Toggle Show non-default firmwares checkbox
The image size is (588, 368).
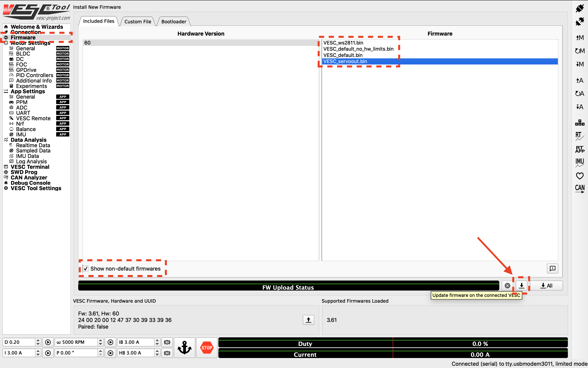point(86,269)
